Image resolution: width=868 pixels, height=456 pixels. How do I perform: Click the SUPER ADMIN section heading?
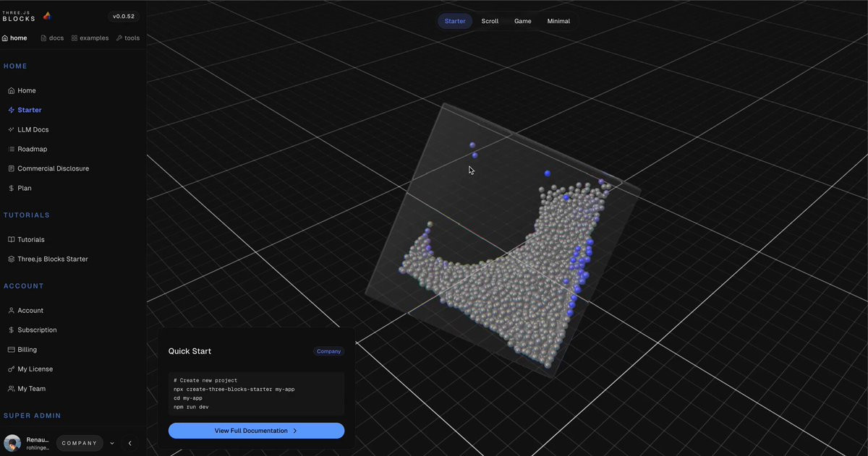point(33,416)
